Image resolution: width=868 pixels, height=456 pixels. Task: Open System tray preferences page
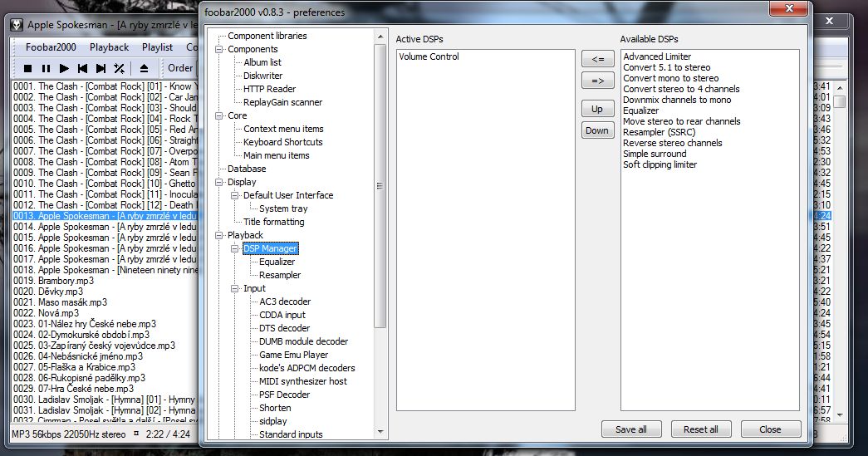[x=283, y=208]
